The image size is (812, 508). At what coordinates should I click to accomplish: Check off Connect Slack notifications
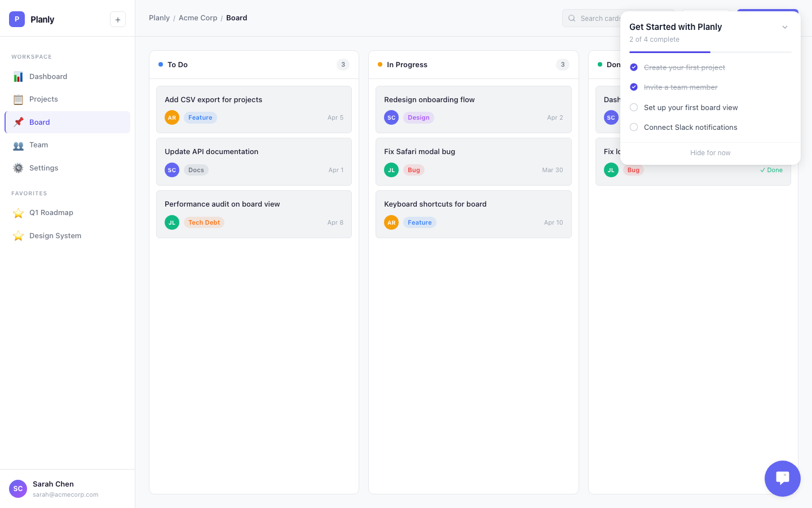[x=634, y=127]
